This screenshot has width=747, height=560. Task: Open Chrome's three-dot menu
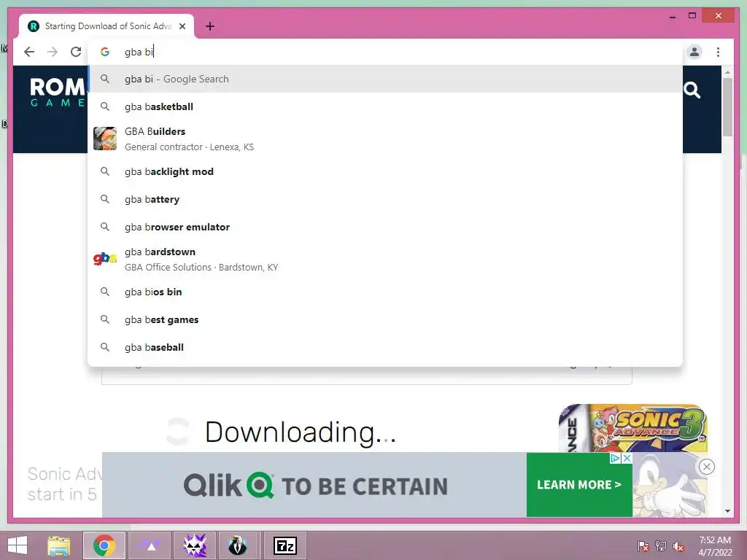[x=718, y=52]
